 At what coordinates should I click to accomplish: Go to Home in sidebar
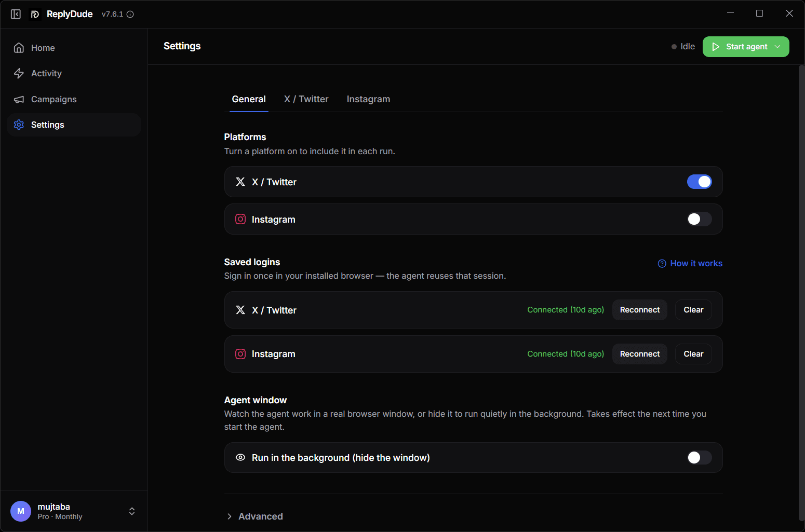[74, 48]
